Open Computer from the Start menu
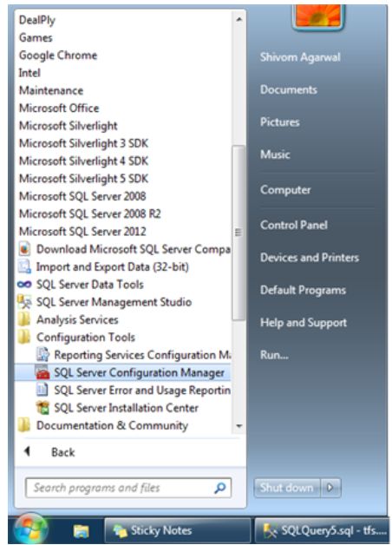The image size is (392, 545). coord(285,190)
